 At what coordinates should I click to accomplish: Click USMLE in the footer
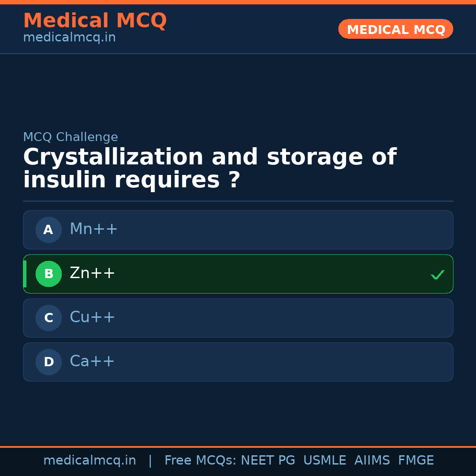click(x=324, y=461)
